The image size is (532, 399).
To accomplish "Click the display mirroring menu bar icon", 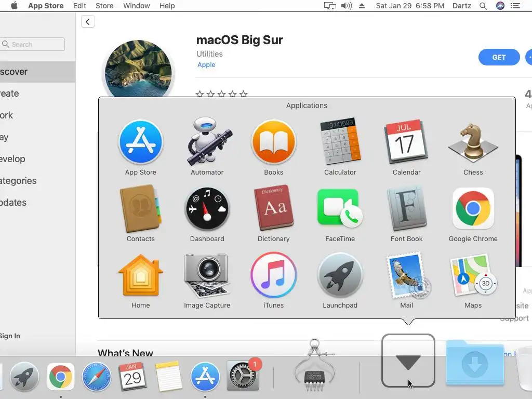I will tap(330, 6).
